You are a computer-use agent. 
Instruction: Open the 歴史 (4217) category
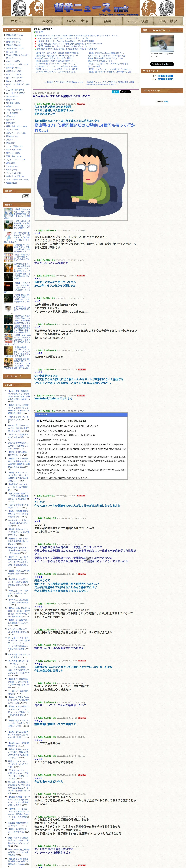pos(11,123)
